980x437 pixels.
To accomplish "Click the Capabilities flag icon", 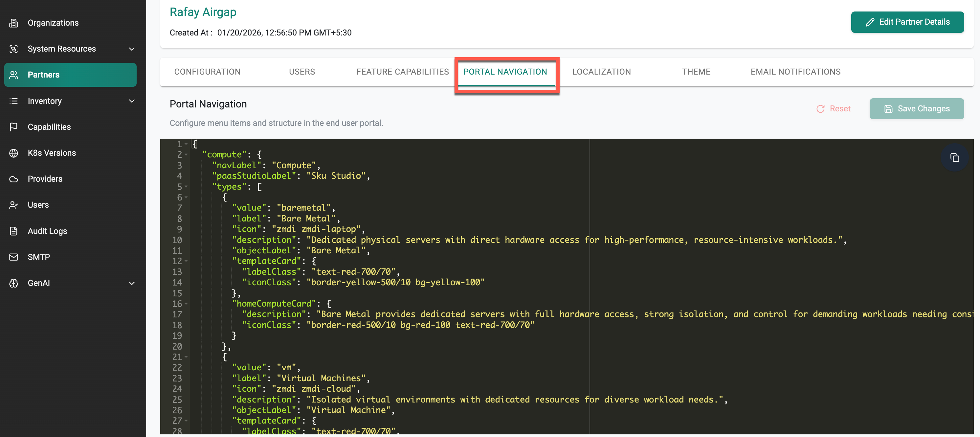I will click(x=14, y=127).
